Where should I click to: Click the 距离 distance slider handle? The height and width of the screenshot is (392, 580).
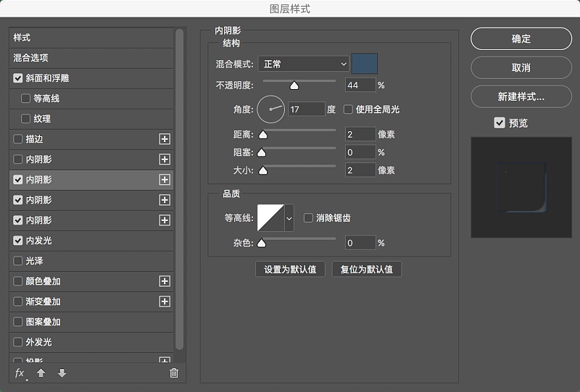(x=263, y=135)
